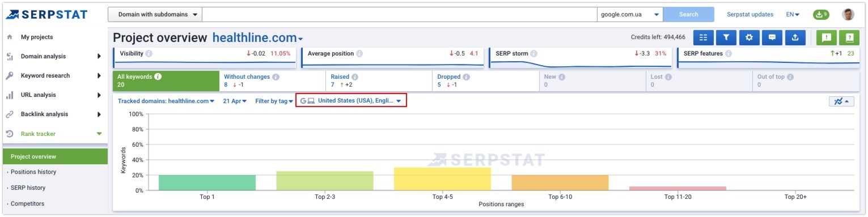This screenshot has height=217, width=868.
Task: Click the pink Top 11-20 chart bar
Action: (678, 189)
